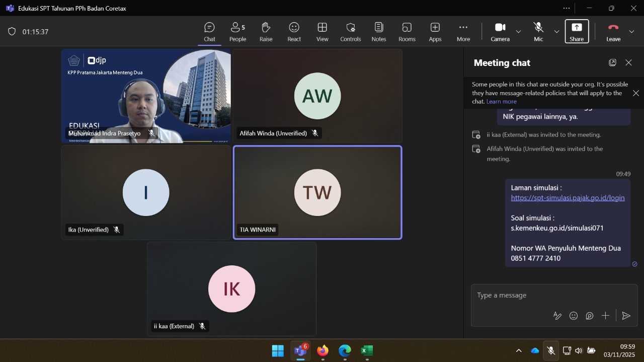
Task: Turn on the Camera
Action: [500, 32]
